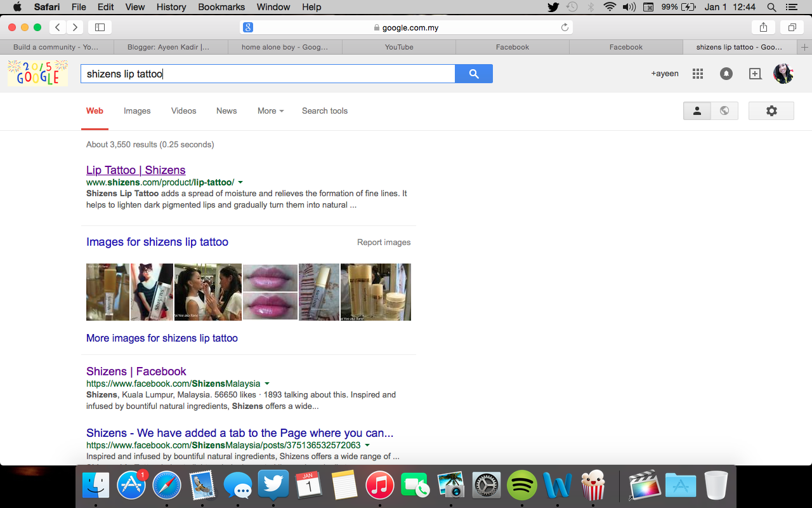Open Google search settings gear
The height and width of the screenshot is (508, 812).
771,110
